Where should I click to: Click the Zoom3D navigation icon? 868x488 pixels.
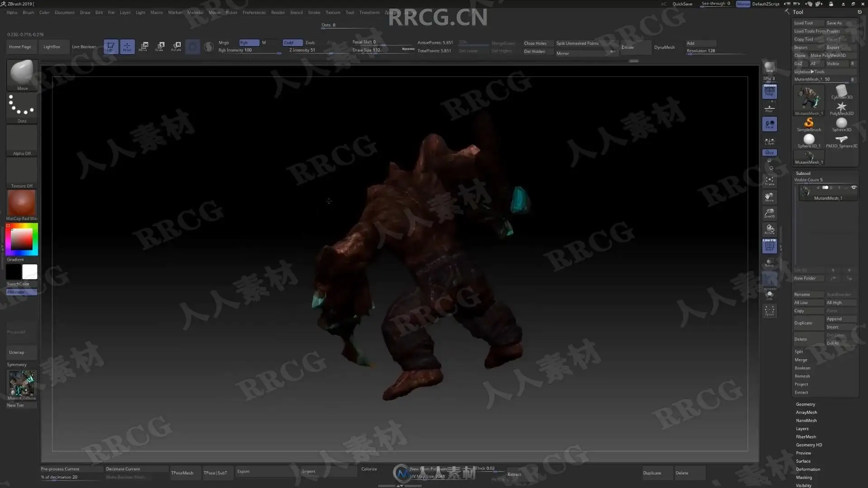769,213
